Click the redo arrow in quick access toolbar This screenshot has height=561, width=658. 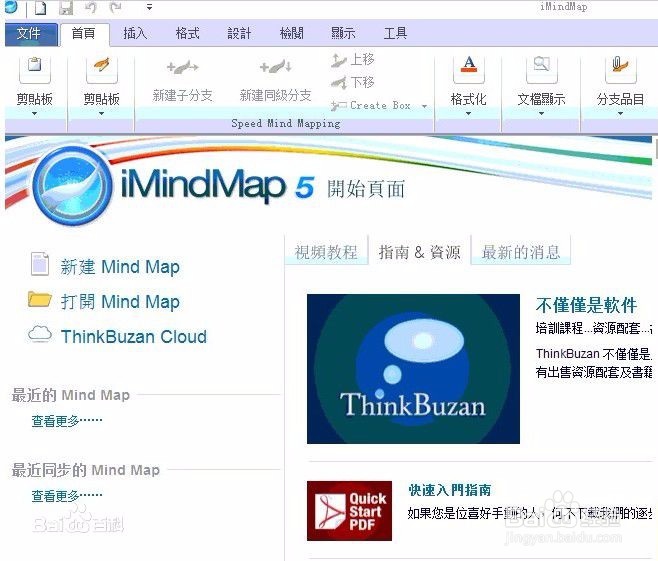point(116,8)
